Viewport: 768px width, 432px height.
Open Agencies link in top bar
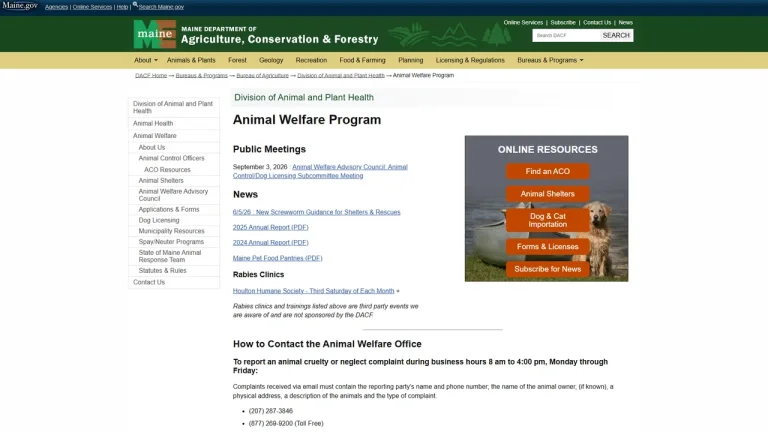56,7
